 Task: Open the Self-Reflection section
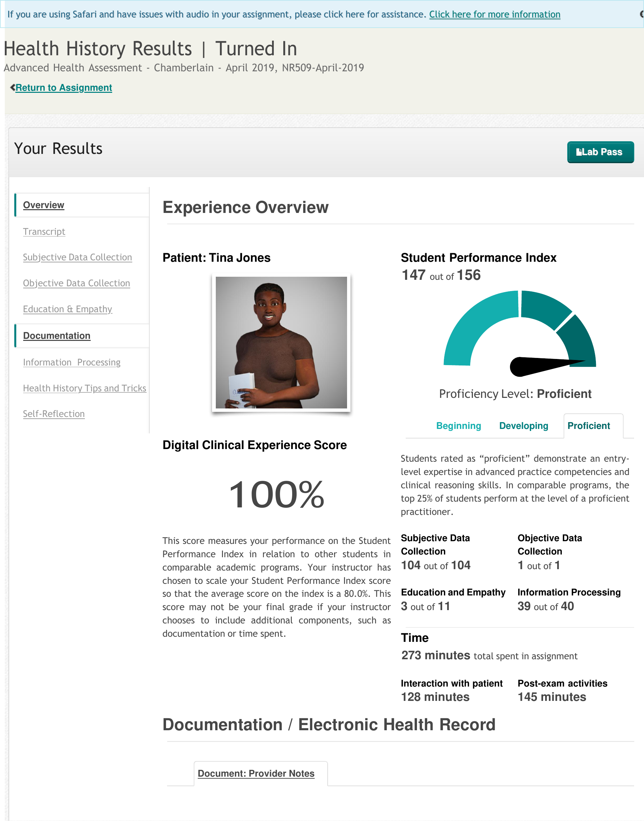pyautogui.click(x=54, y=414)
